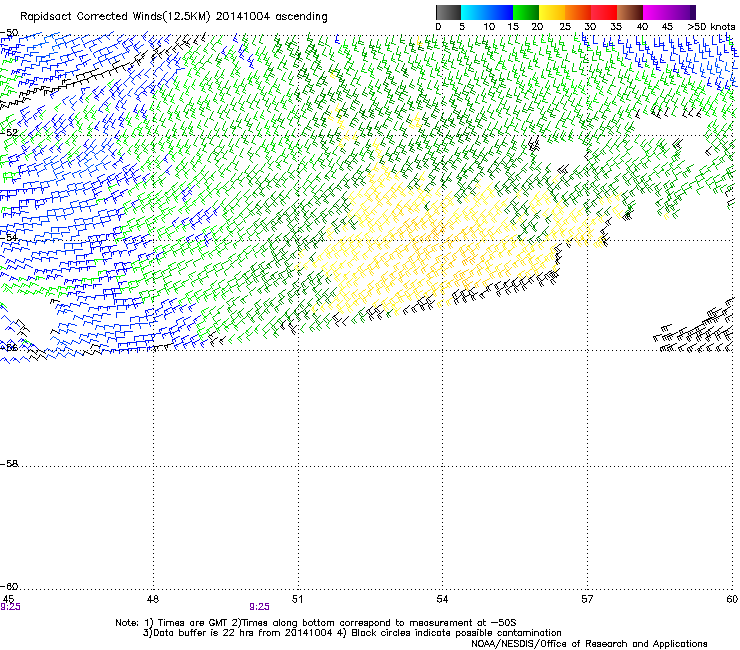This screenshot has width=740, height=650.
Task: Click the '-54' latitude axis label
Action: [x=9, y=237]
